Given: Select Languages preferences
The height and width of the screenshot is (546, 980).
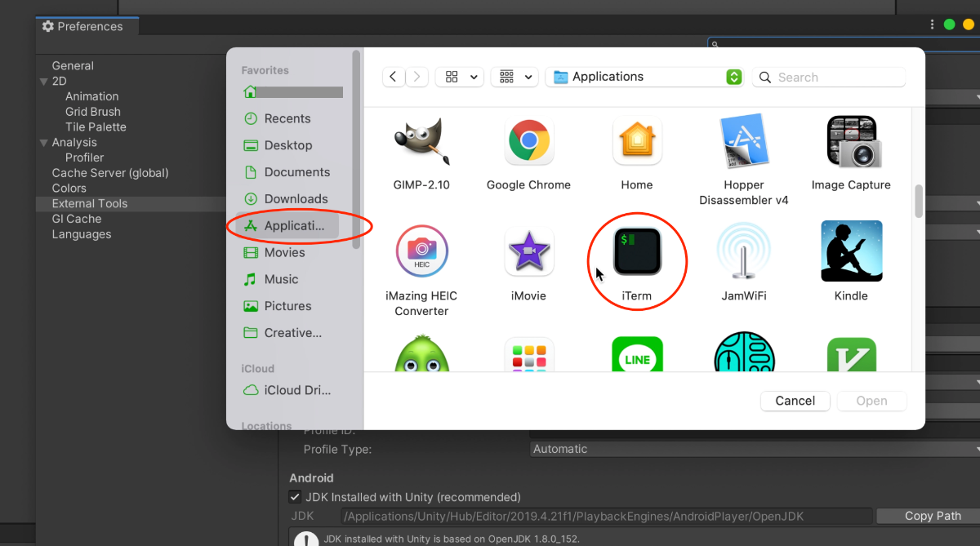Looking at the screenshot, I should [x=81, y=234].
